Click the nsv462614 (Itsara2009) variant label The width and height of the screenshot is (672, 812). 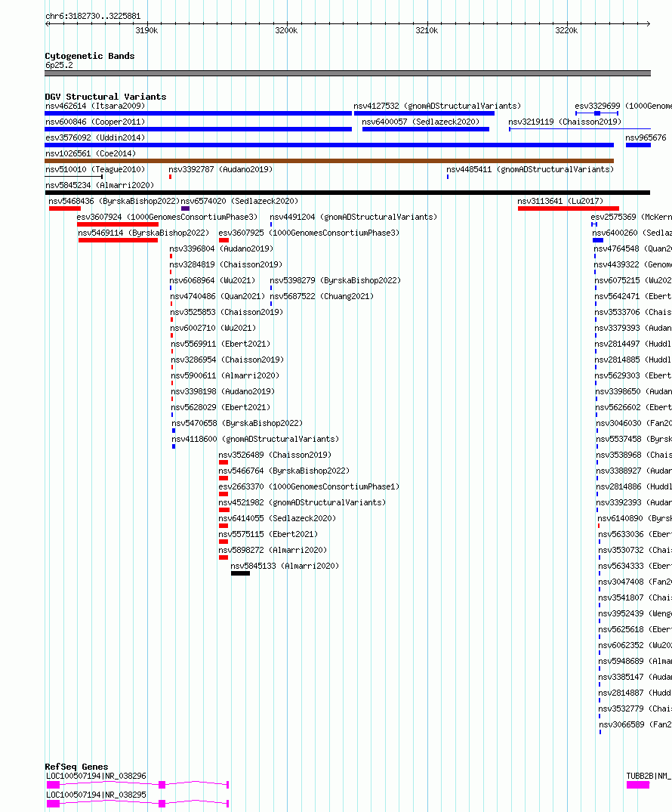(95, 106)
